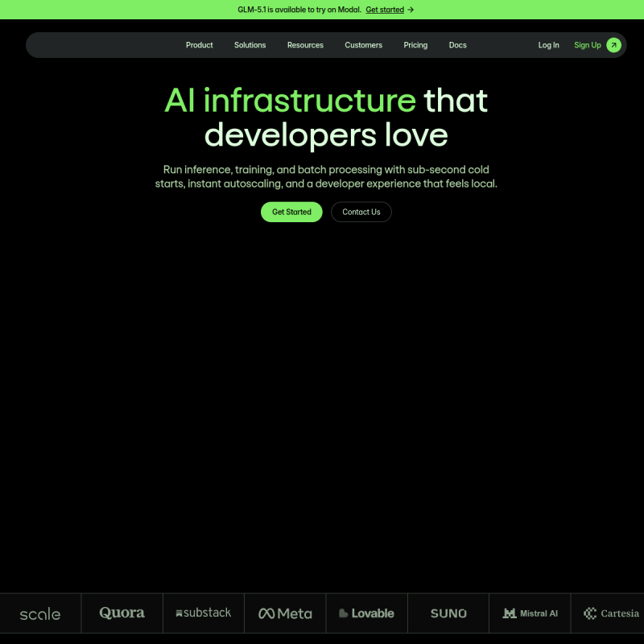The width and height of the screenshot is (644, 644).
Task: Follow the Get started banner link
Action: 385,10
